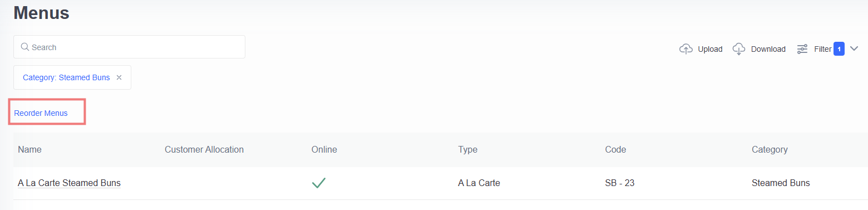Click the Upload cloud icon
The height and width of the screenshot is (210, 868).
[686, 49]
